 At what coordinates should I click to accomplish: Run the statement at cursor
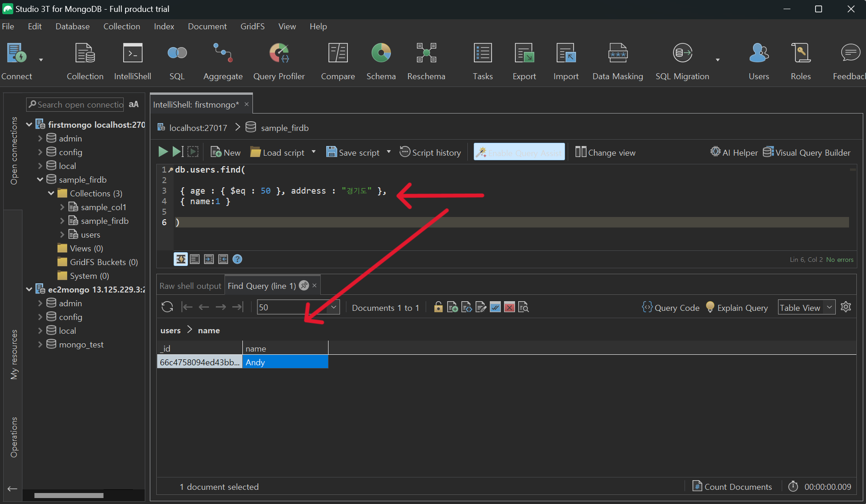pos(178,152)
